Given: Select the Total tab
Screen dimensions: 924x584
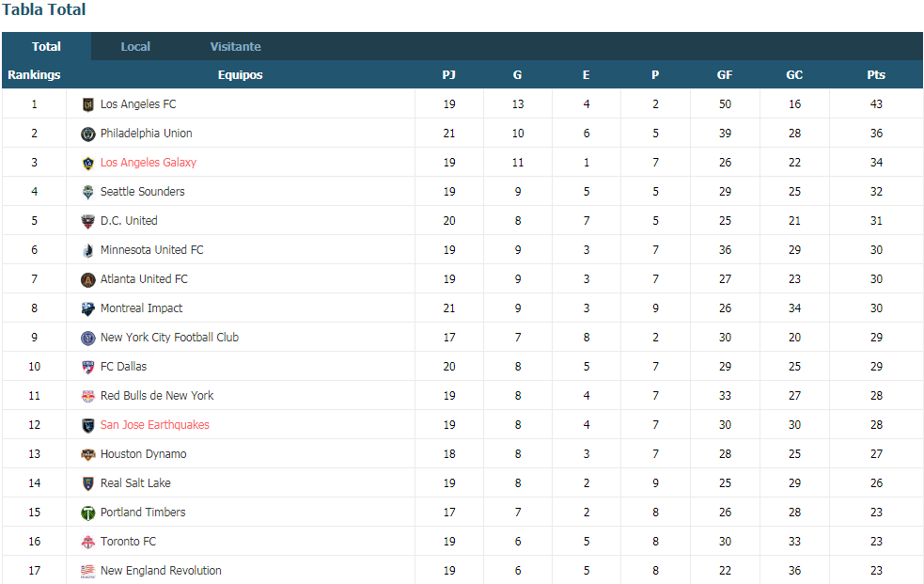Looking at the screenshot, I should [x=46, y=47].
